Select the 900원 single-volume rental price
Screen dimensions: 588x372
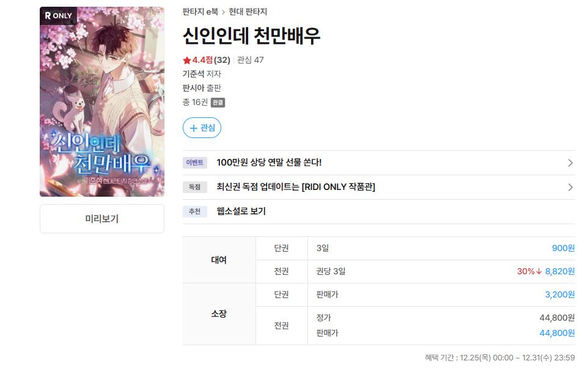point(563,248)
